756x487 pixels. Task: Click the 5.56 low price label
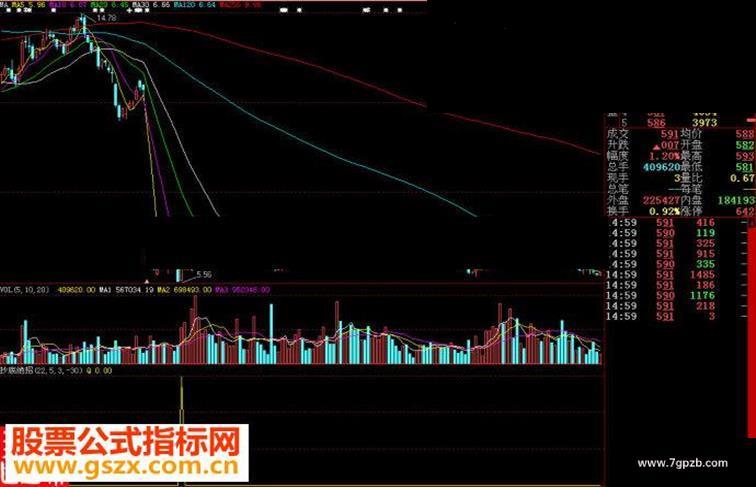pyautogui.click(x=204, y=274)
